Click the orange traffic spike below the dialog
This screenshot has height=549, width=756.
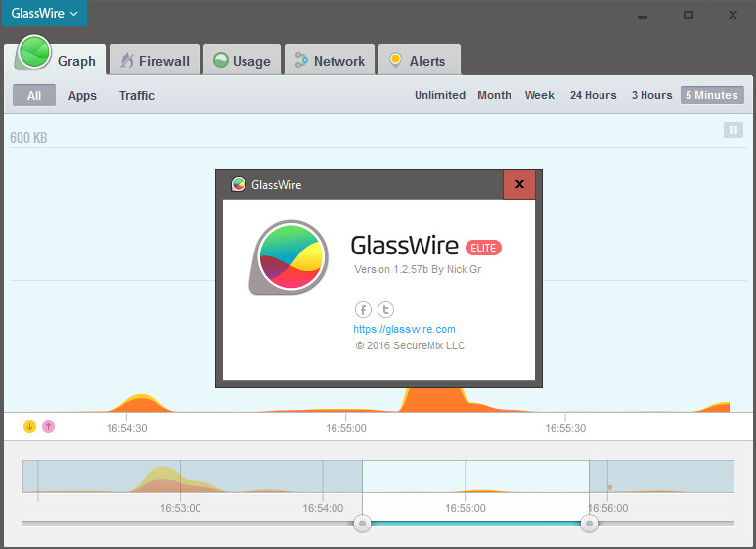434,399
